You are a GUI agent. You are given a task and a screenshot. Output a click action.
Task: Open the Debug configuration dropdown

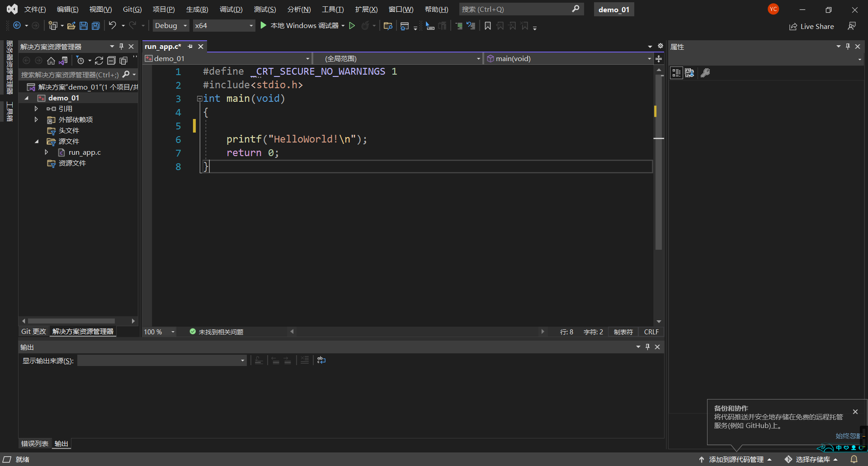pos(185,25)
